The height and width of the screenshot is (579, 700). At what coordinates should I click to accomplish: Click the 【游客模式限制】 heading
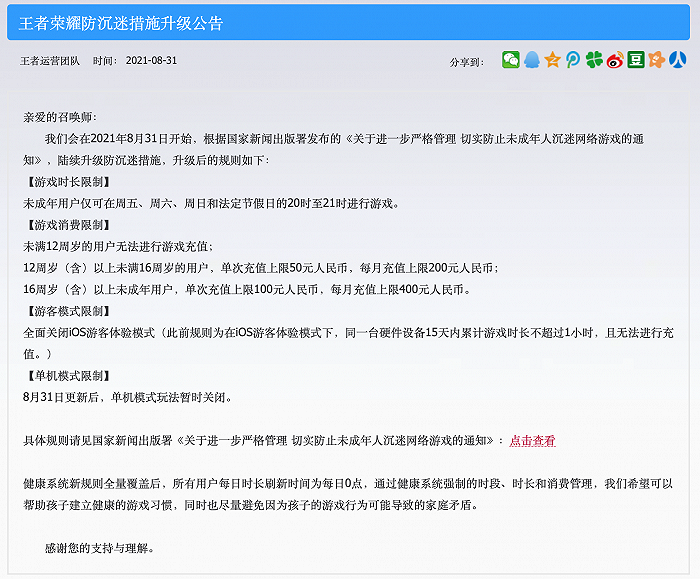click(64, 311)
